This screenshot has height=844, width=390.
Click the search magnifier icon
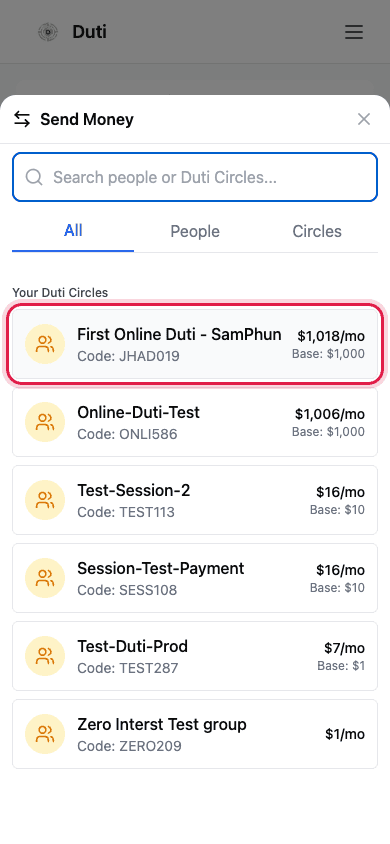(34, 177)
